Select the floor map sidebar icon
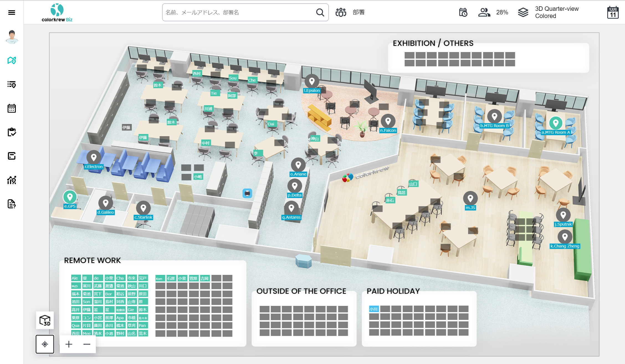Image resolution: width=625 pixels, height=364 pixels. click(12, 60)
